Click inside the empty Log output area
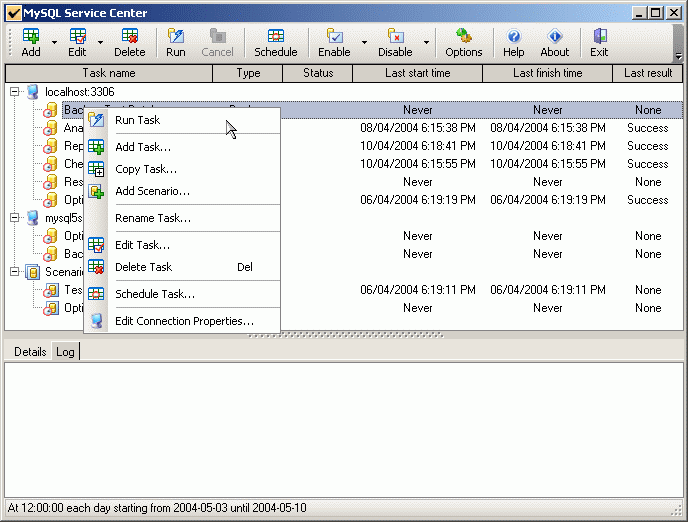 pyautogui.click(x=344, y=430)
